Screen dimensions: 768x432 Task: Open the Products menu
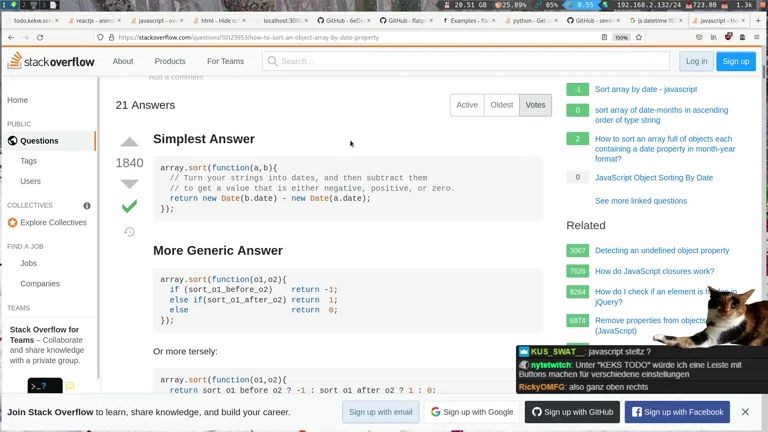coord(170,61)
